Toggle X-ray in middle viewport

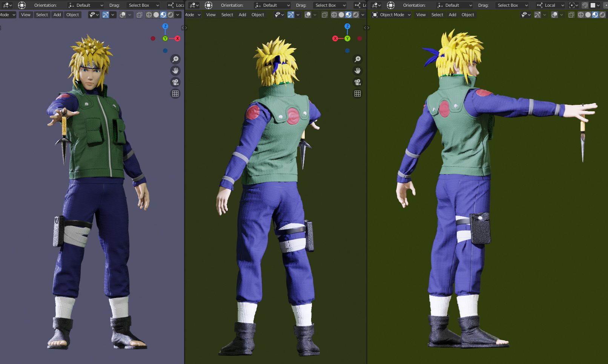click(x=325, y=15)
